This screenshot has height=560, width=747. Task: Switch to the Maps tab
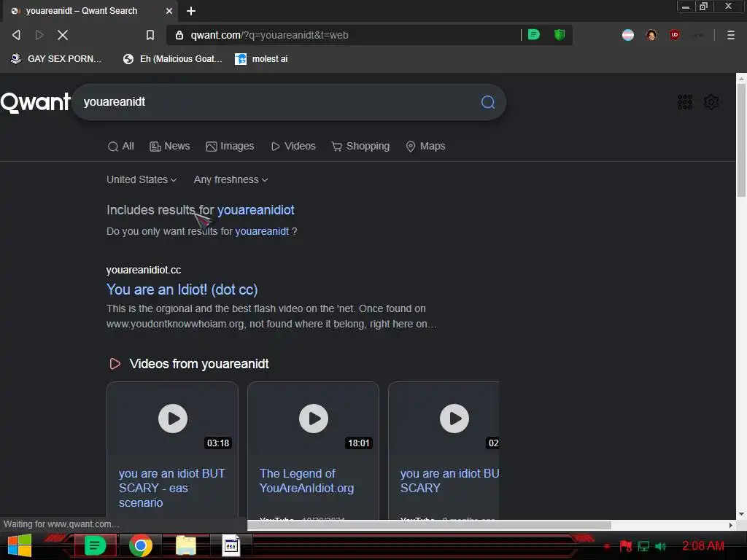pyautogui.click(x=425, y=146)
